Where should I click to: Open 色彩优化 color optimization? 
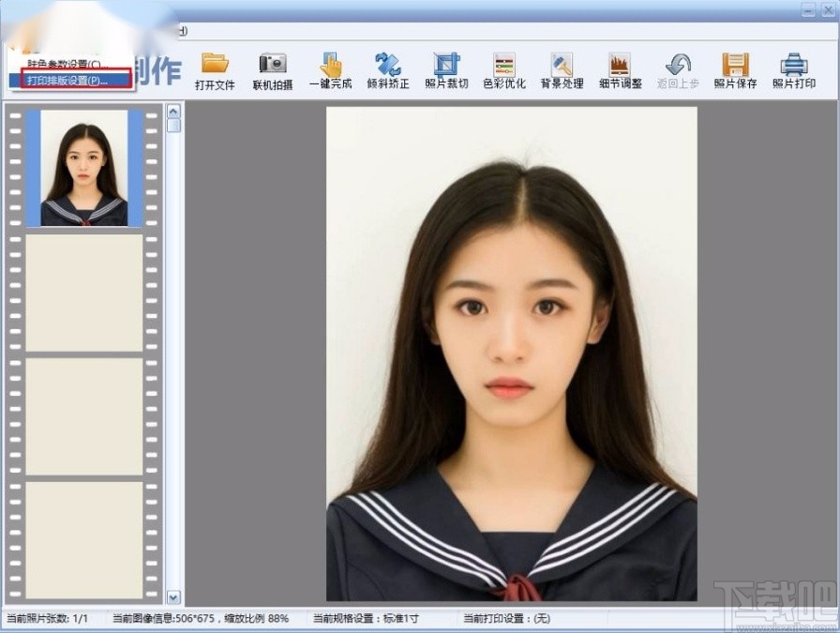coord(504,71)
